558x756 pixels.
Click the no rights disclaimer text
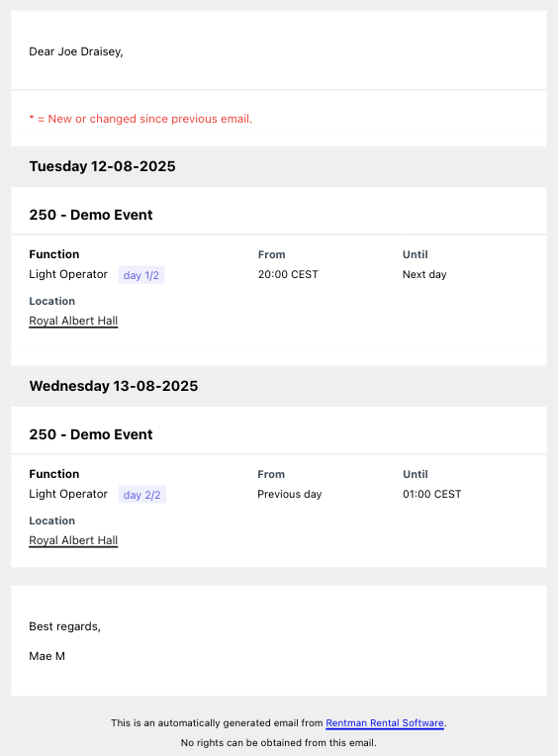(x=279, y=742)
